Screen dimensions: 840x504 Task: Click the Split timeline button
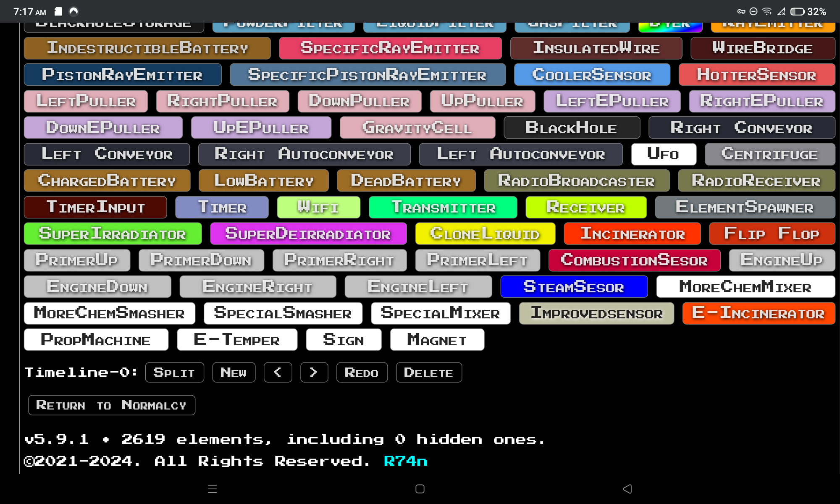[x=174, y=373]
